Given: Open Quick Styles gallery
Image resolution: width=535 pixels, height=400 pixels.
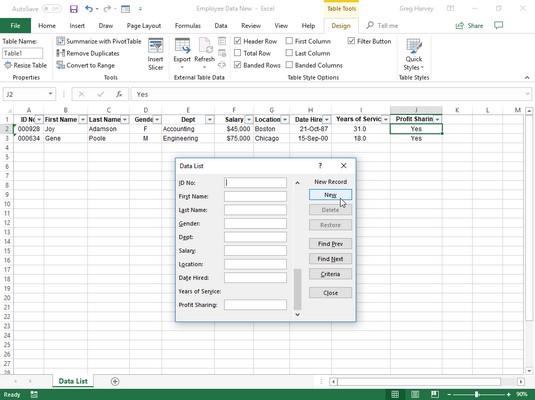Looking at the screenshot, I should 414,54.
